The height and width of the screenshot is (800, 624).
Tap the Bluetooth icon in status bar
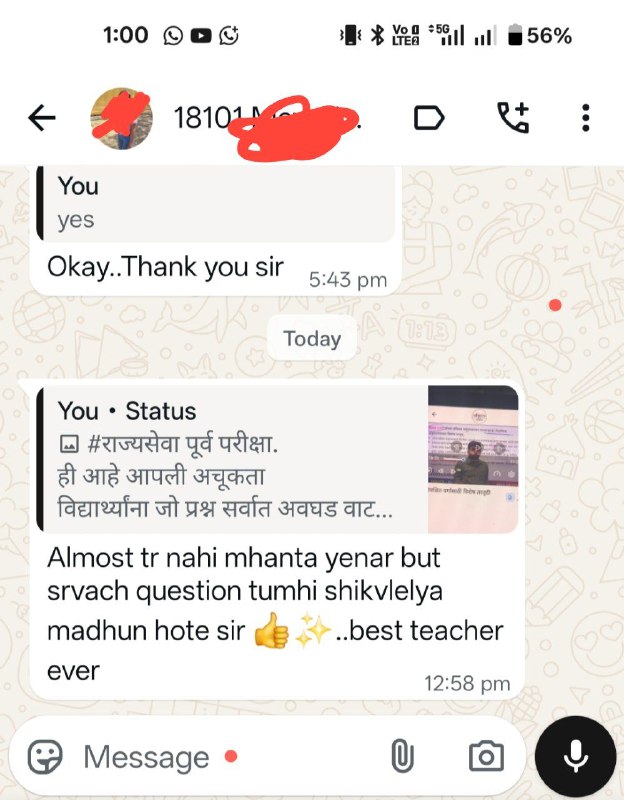tap(377, 35)
